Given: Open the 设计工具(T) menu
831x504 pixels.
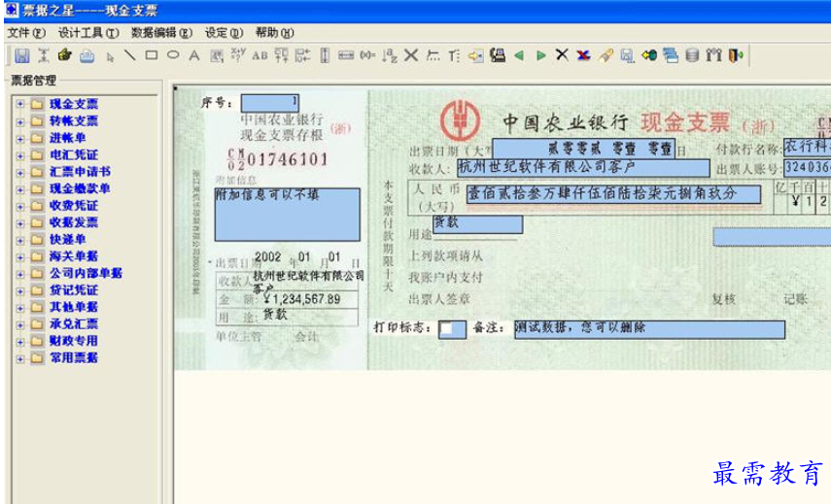Looking at the screenshot, I should (x=88, y=33).
